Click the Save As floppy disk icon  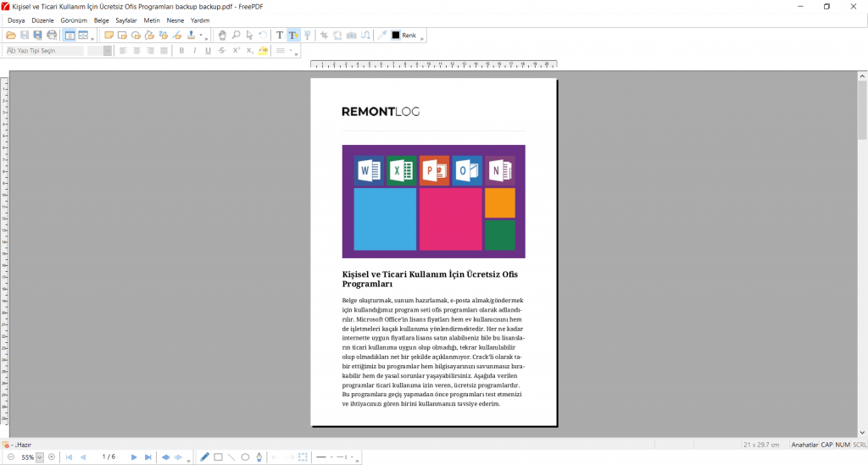pos(37,36)
